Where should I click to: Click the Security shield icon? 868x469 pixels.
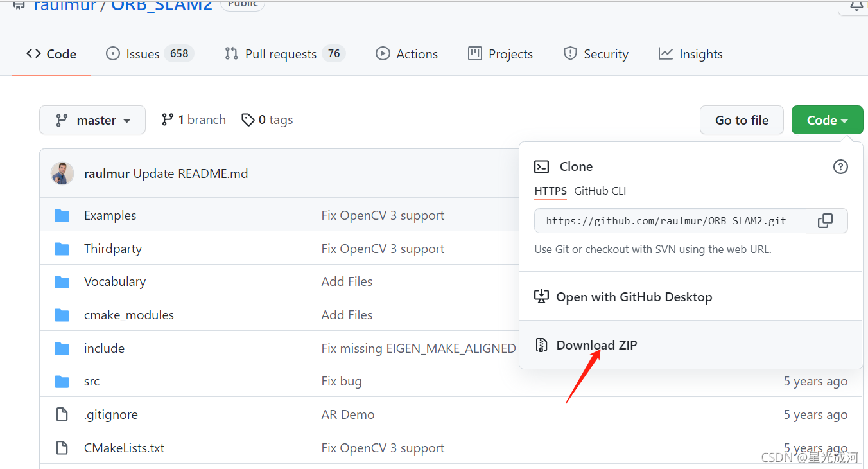[x=570, y=54]
